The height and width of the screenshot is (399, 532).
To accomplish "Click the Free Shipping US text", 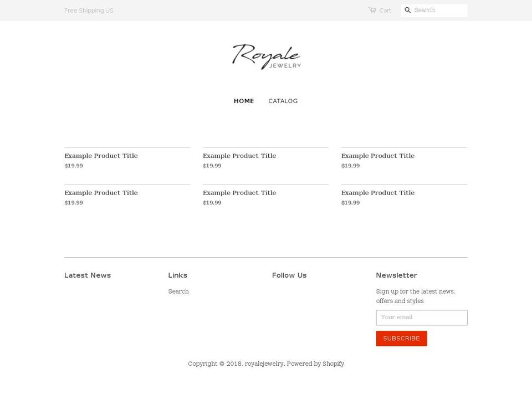I will 89,11.
